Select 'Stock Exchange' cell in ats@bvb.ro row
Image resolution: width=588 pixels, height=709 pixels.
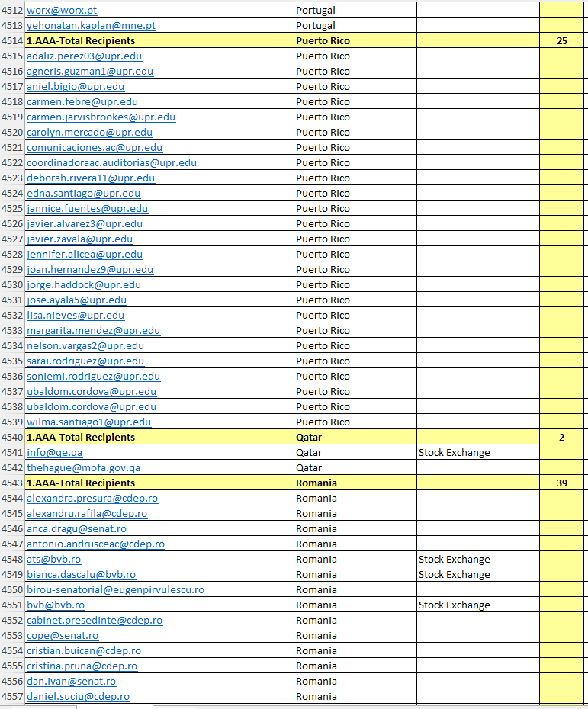pos(478,560)
